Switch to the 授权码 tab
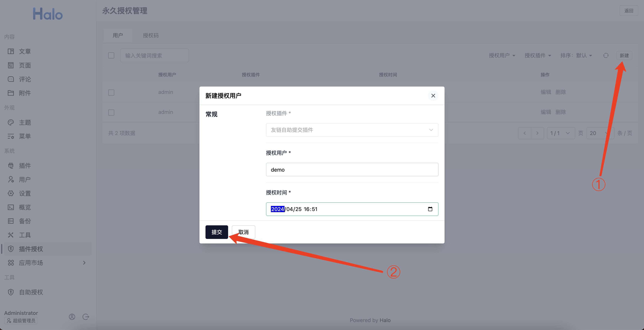 [x=150, y=35]
